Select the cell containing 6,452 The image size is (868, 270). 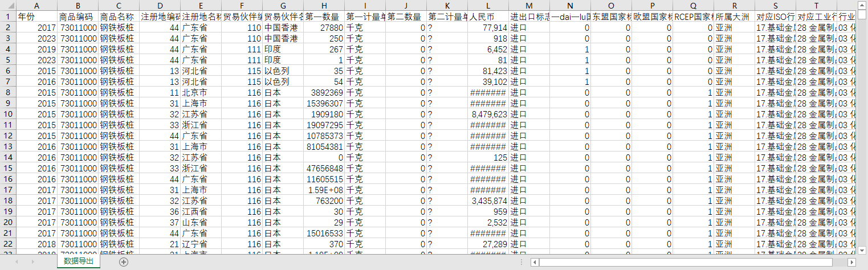coord(488,49)
